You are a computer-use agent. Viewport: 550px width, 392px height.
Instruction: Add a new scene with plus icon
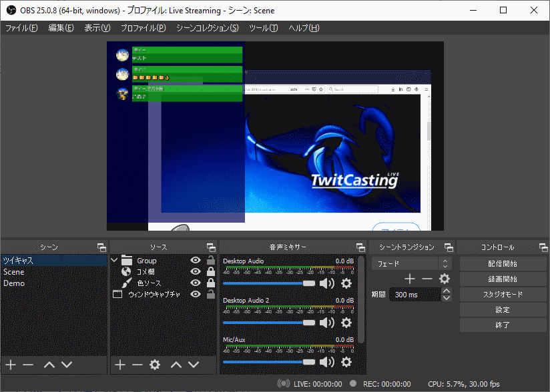[x=11, y=365]
